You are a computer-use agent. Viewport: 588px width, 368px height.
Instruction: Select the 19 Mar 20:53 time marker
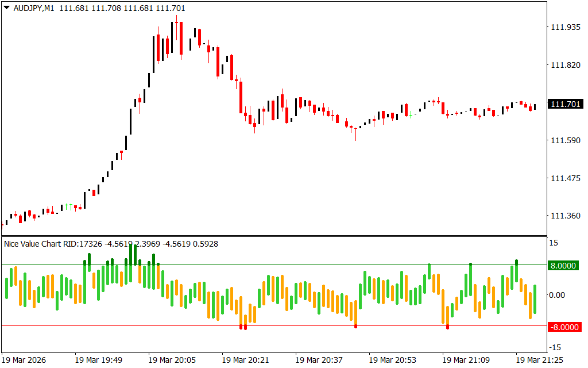point(392,360)
